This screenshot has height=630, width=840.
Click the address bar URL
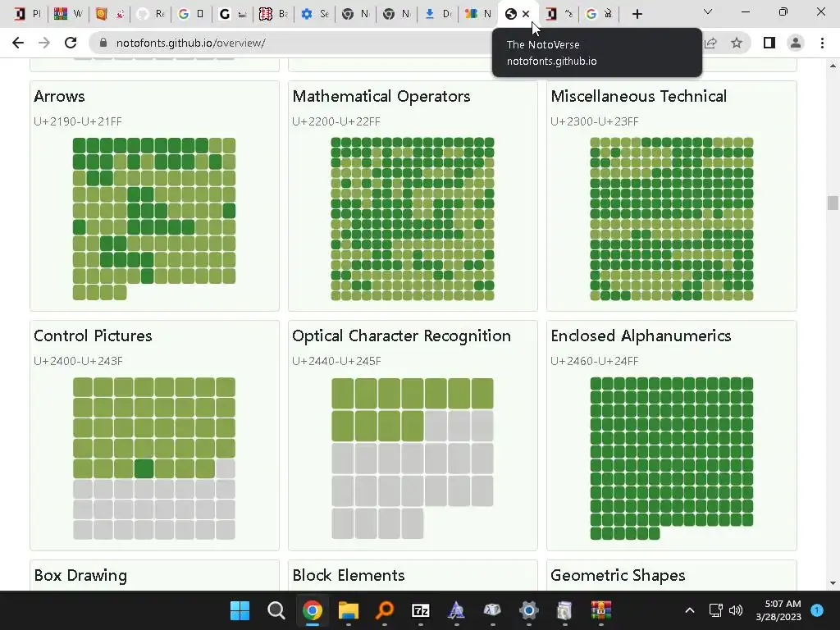[190, 43]
